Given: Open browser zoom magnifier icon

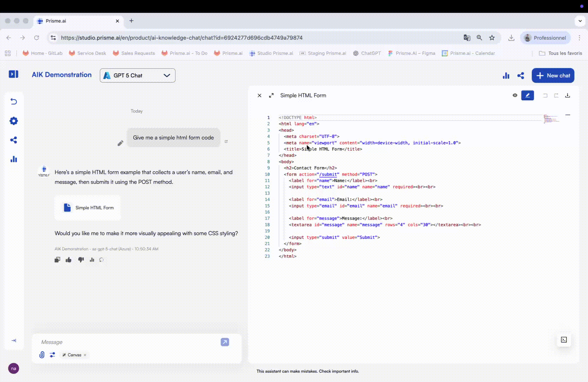Looking at the screenshot, I should point(480,37).
